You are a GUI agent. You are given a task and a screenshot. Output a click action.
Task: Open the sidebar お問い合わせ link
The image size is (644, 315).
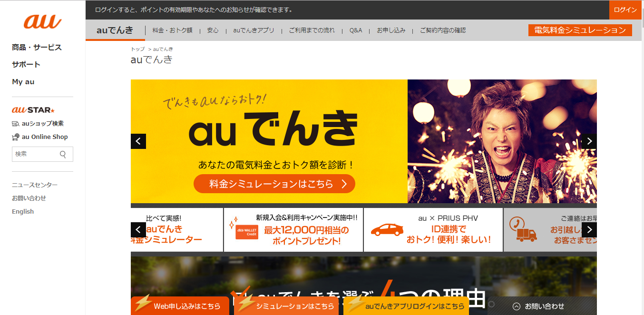click(29, 198)
